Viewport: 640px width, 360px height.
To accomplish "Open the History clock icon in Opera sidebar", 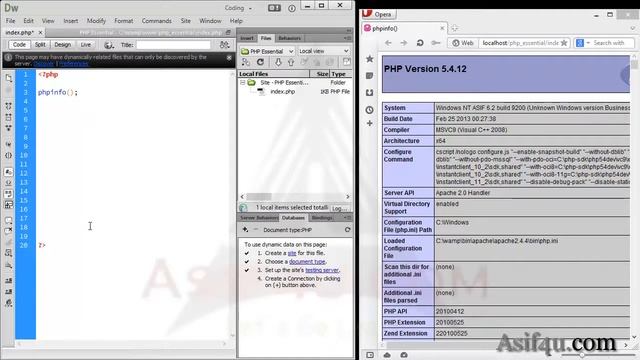I will pos(369,110).
